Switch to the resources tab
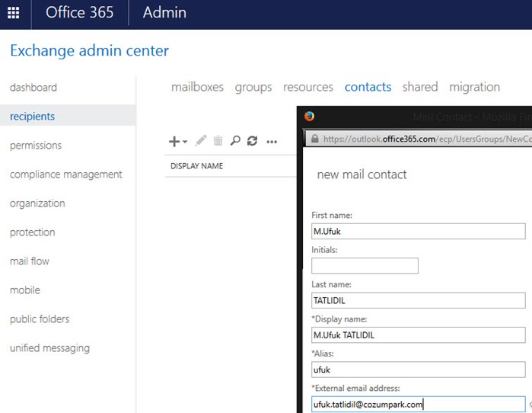 click(x=308, y=88)
